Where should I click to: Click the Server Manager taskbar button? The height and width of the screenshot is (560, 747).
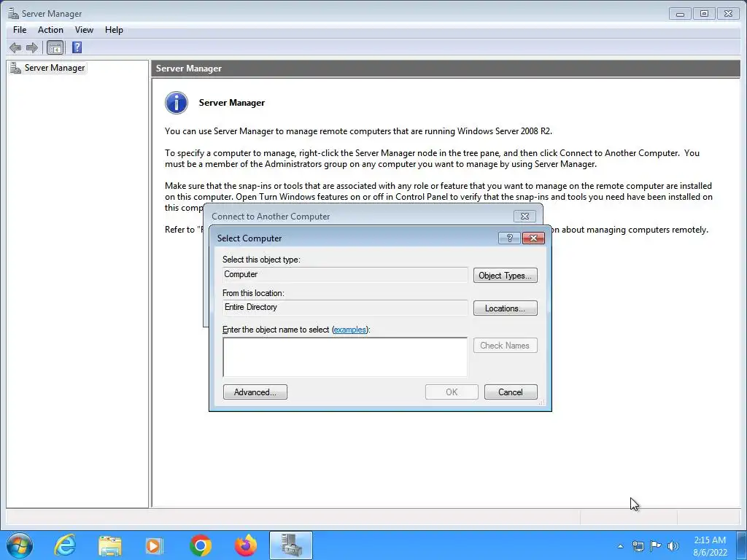pos(291,545)
